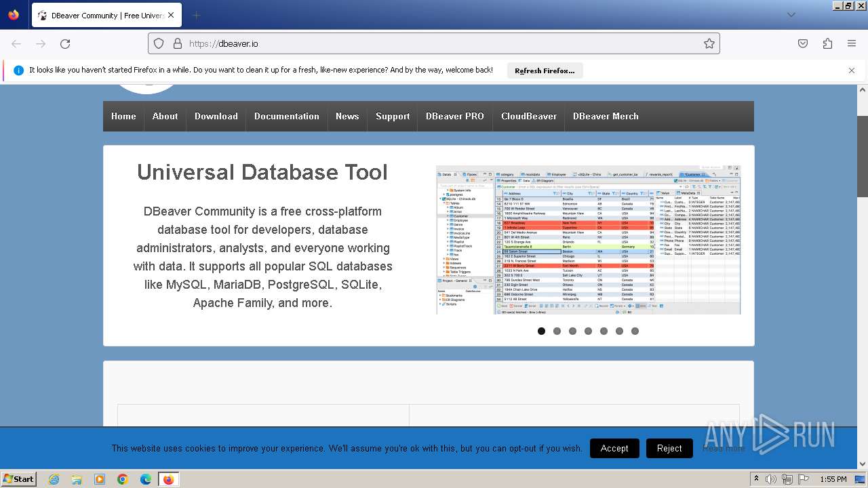Click the page vertical scrollbar thumb
868x488 pixels.
pos(863,156)
